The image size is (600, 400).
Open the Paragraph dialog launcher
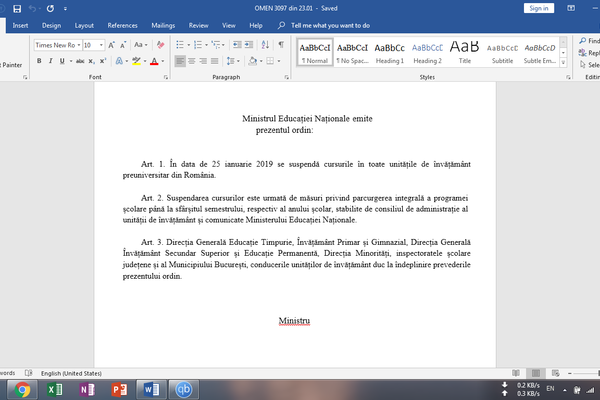287,77
